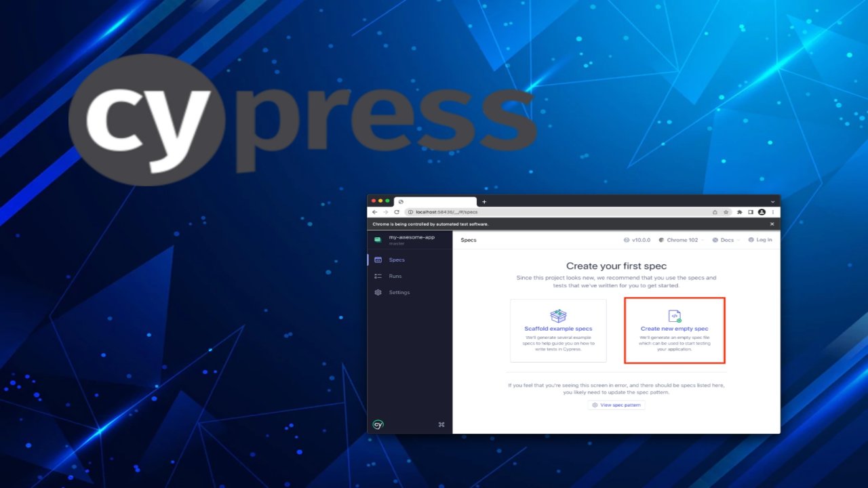Open Settings in the sidebar
The height and width of the screenshot is (488, 868).
410,292
